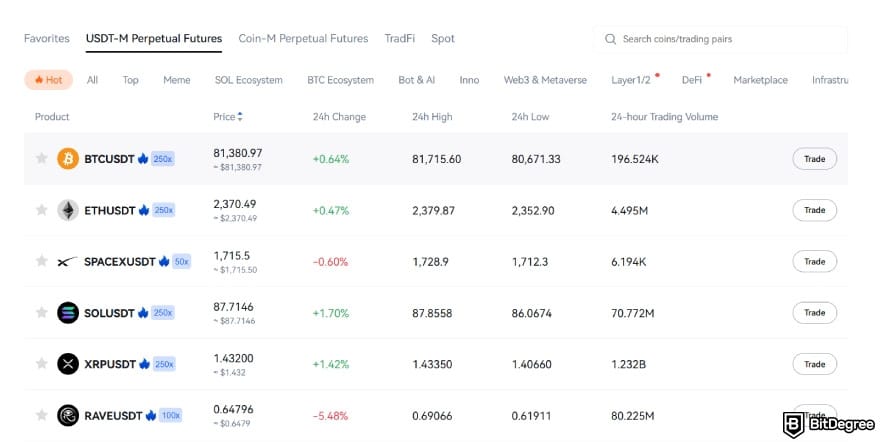
Task: Click the 100x leverage badge on RAVEUSDT
Action: 171,415
